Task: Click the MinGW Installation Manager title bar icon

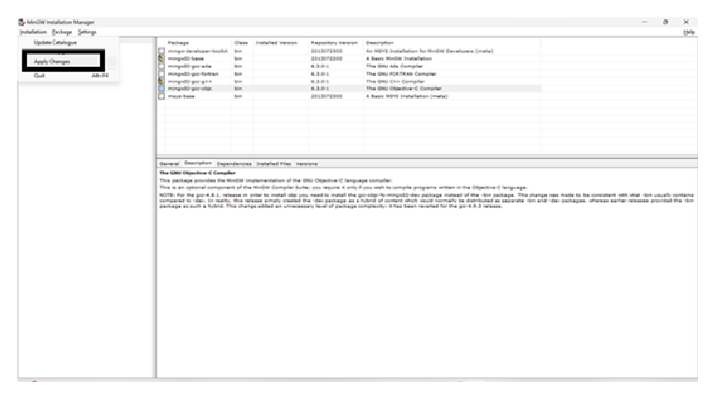Action: (x=22, y=22)
